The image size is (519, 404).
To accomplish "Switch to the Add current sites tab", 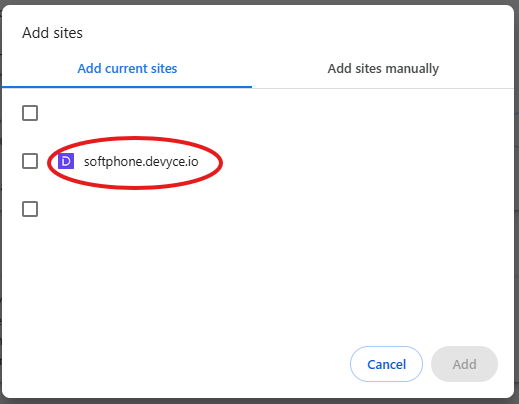I will point(127,69).
